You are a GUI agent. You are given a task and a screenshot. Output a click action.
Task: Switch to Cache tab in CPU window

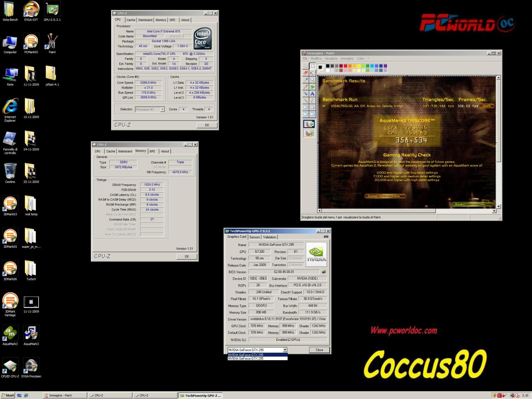(131, 20)
